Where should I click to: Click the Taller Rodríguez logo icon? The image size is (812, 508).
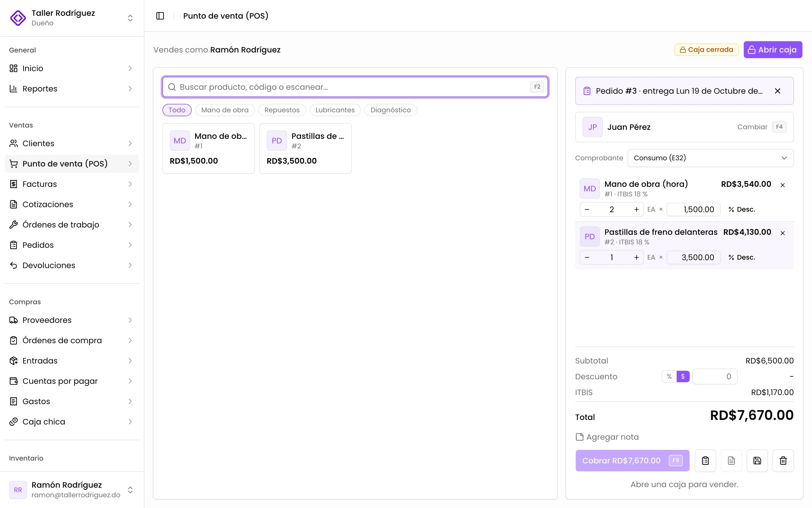coord(18,18)
